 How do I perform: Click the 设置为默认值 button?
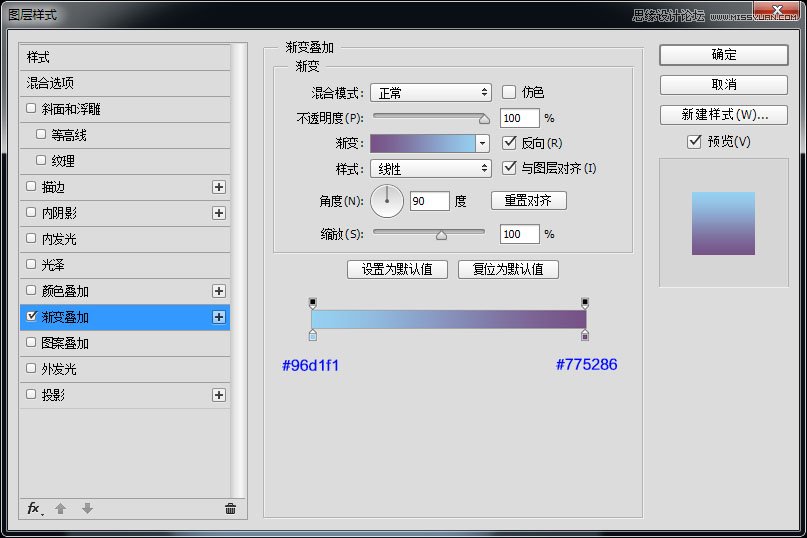tap(397, 269)
